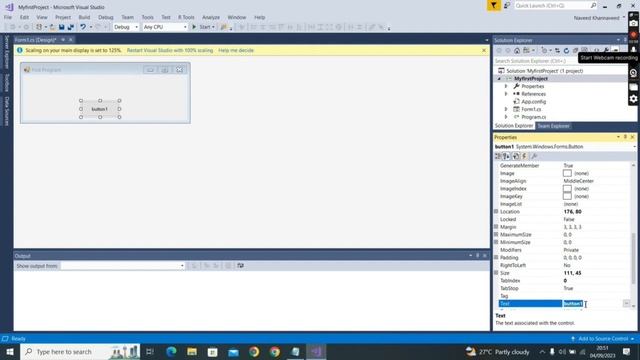Expand the Margin property
640x360 pixels.
click(496, 227)
